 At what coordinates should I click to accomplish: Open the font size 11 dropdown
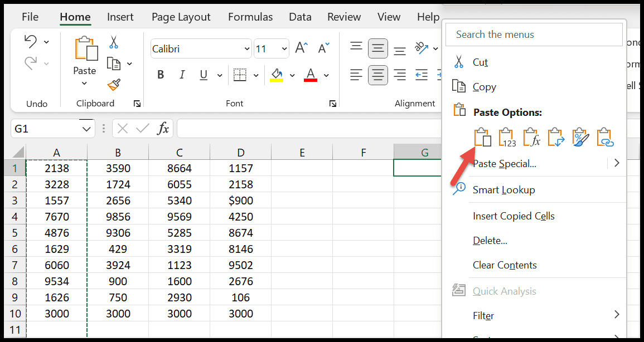pos(284,49)
